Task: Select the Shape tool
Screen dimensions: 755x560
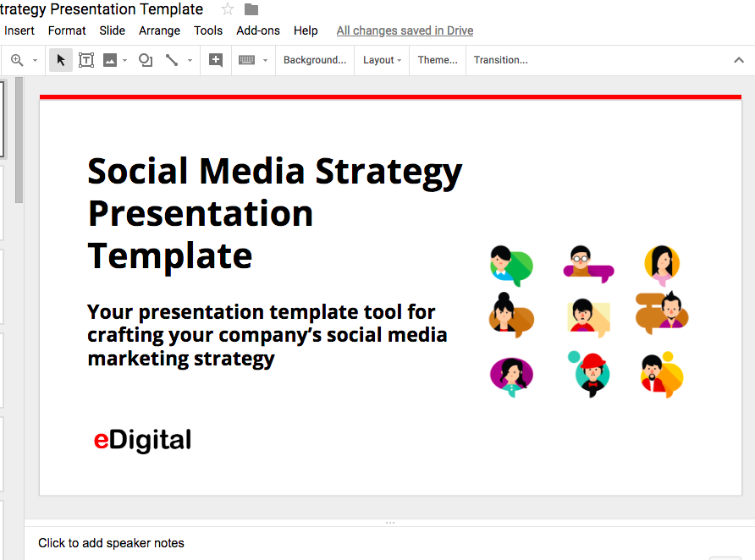Action: click(x=146, y=60)
